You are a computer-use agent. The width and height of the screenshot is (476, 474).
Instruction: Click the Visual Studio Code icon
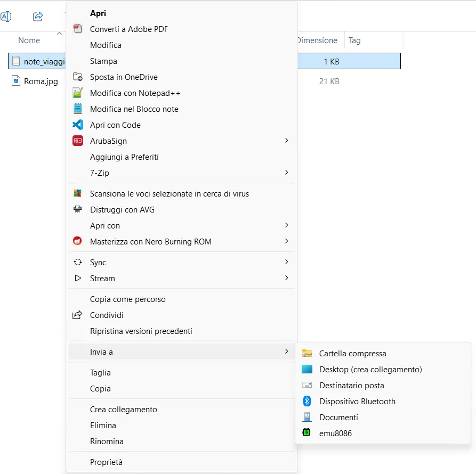[78, 125]
